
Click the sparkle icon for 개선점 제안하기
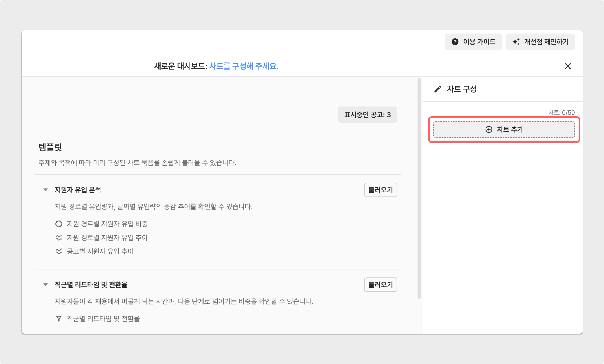516,42
